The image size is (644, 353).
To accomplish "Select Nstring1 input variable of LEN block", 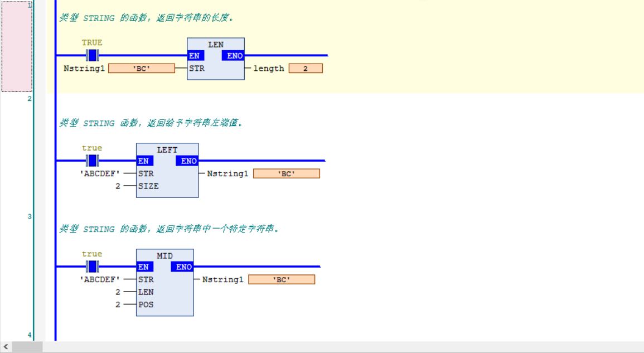I will (84, 69).
